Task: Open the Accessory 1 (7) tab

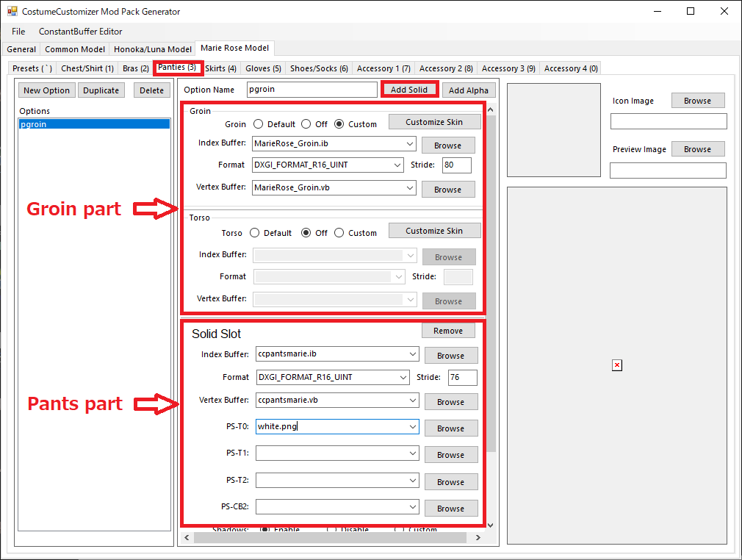Action: (x=383, y=68)
